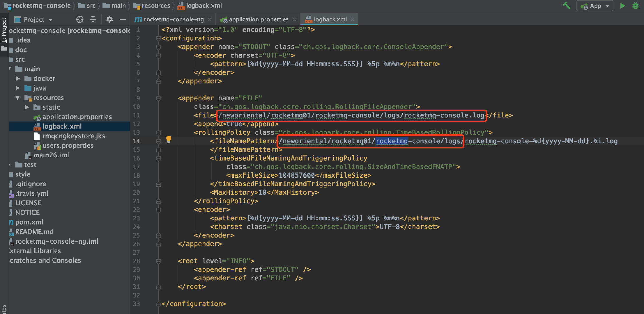This screenshot has height=314, width=644.
Task: Collapse the rollingPolicy code fold marker
Action: click(x=159, y=133)
